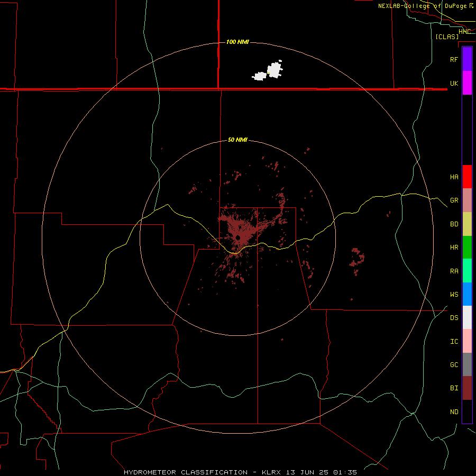Click the RF purple legend swatch
Screen dimensions: 476x476
coord(467,59)
